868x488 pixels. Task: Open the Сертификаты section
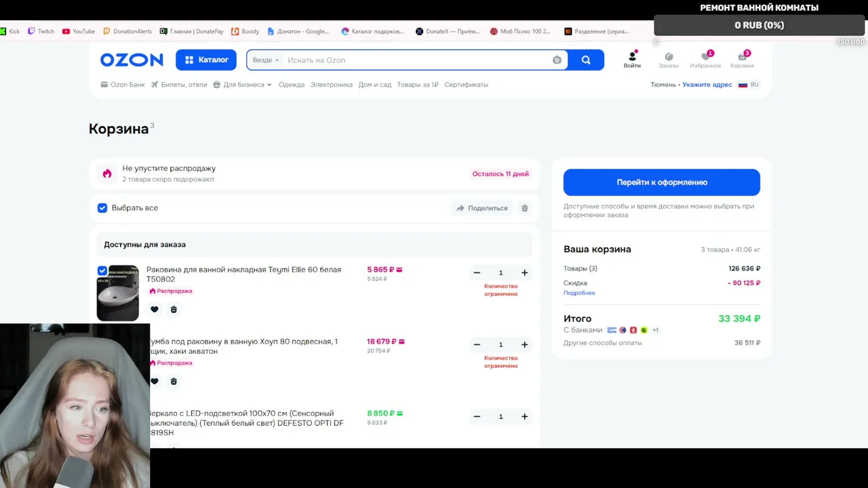[467, 85]
